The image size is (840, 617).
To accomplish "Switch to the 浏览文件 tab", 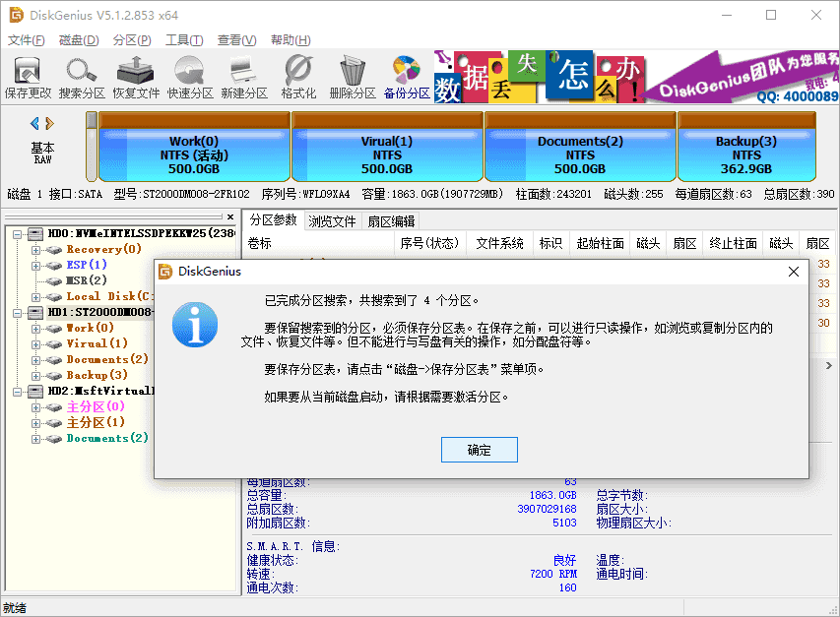I will (x=332, y=220).
